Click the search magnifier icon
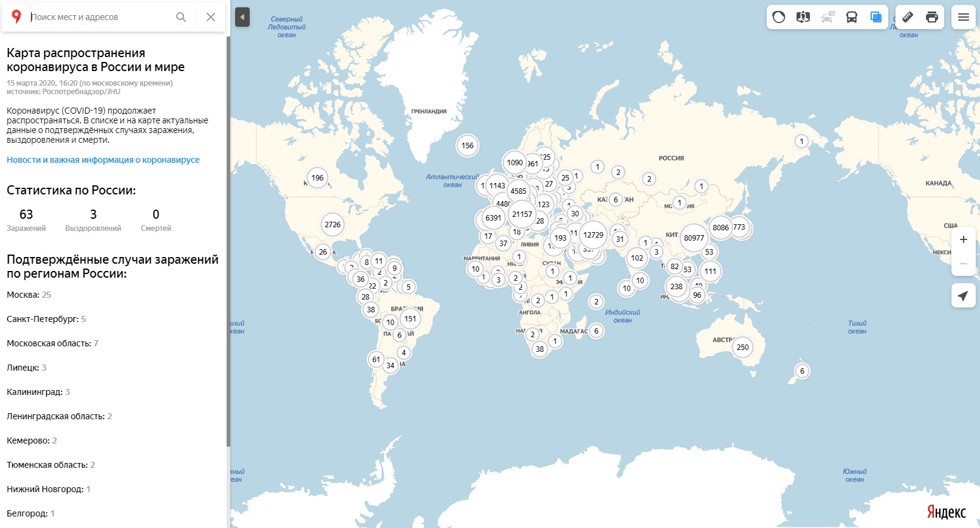 point(180,17)
